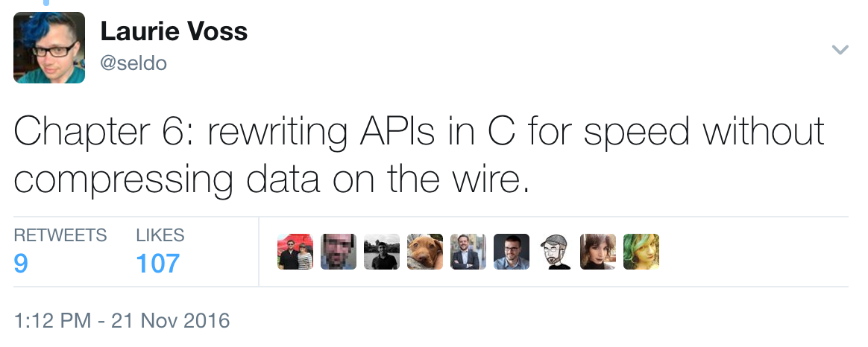Click the @seldo handle
Image resolution: width=868 pixels, height=347 pixels.
pyautogui.click(x=133, y=63)
